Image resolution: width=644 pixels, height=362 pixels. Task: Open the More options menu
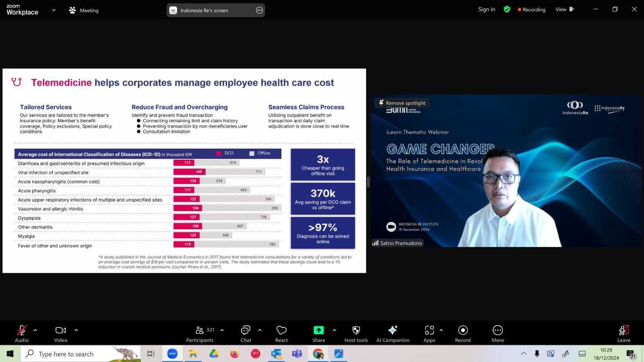coord(498,333)
